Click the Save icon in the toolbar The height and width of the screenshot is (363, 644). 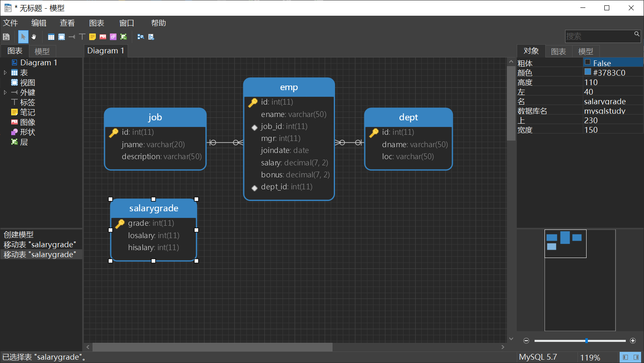6,37
